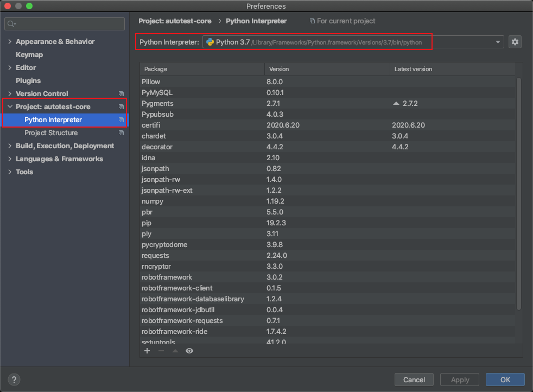Click the Apply button

(x=460, y=380)
